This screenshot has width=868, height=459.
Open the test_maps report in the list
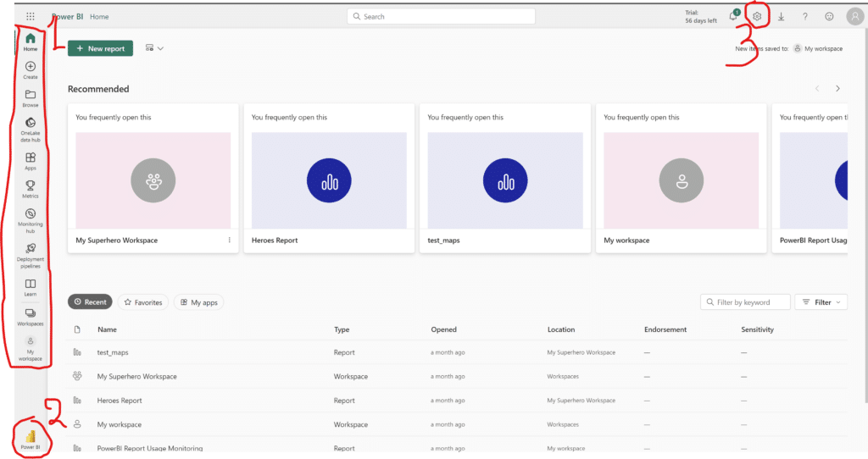pyautogui.click(x=113, y=352)
